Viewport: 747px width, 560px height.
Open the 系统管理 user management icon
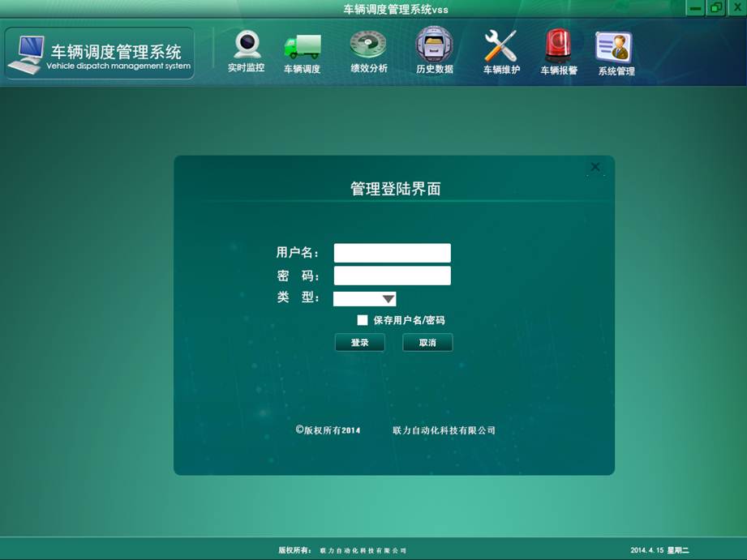pos(614,47)
